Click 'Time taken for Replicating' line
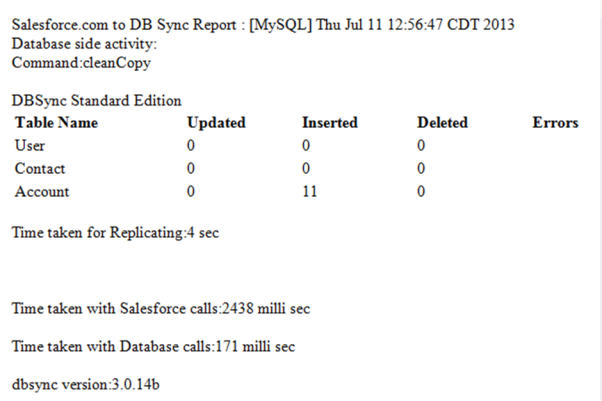 click(x=115, y=234)
